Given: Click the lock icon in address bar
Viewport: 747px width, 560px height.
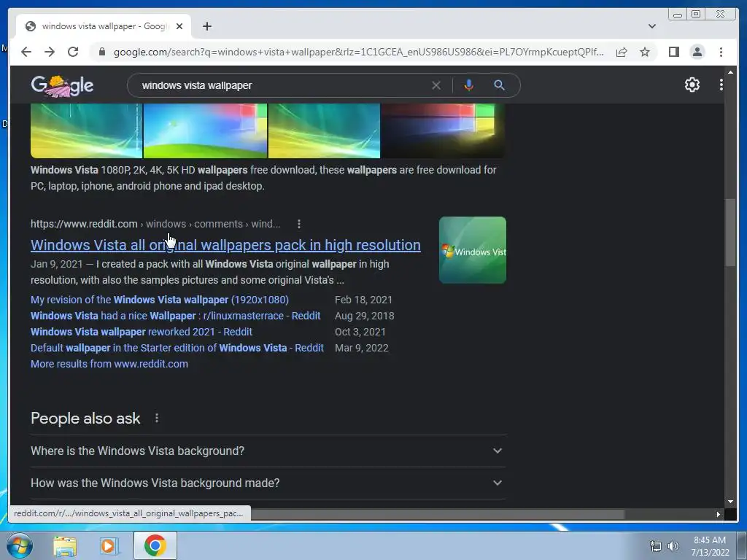Looking at the screenshot, I should tap(101, 52).
